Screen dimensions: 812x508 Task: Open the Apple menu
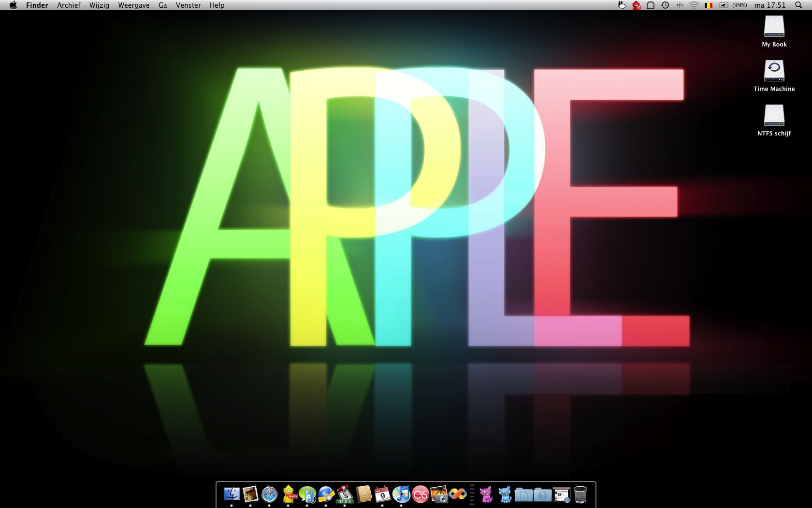pos(13,5)
